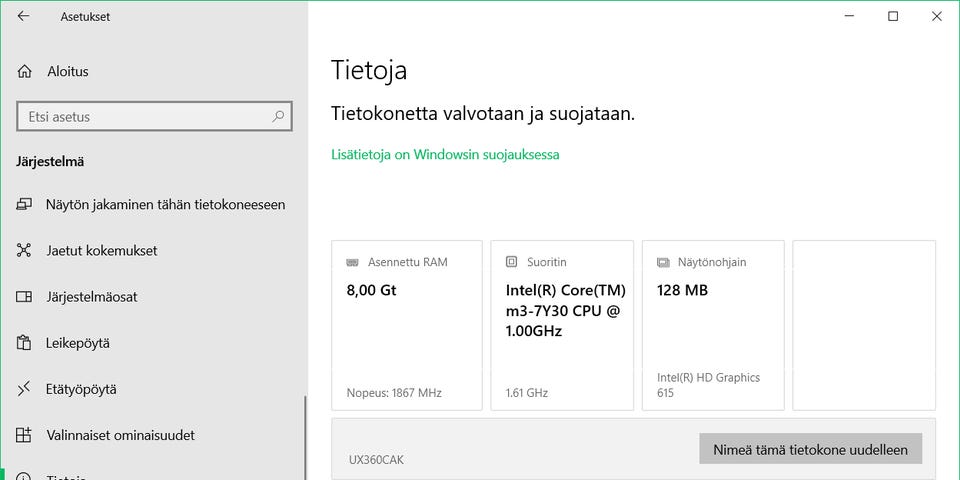Open Näytön jakaminen tähän tietokoneeseen
Screen dimensions: 960x480
click(x=165, y=205)
